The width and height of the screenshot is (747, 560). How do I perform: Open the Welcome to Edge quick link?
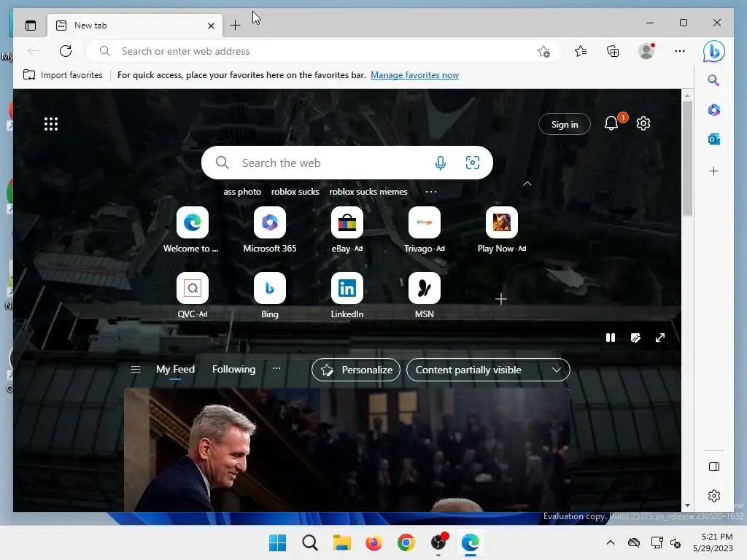[x=193, y=230]
